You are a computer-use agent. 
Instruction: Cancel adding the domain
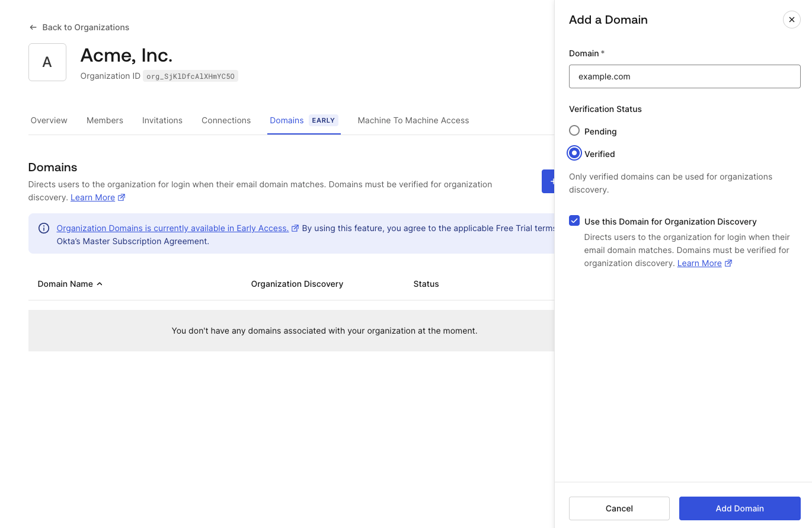(x=619, y=508)
